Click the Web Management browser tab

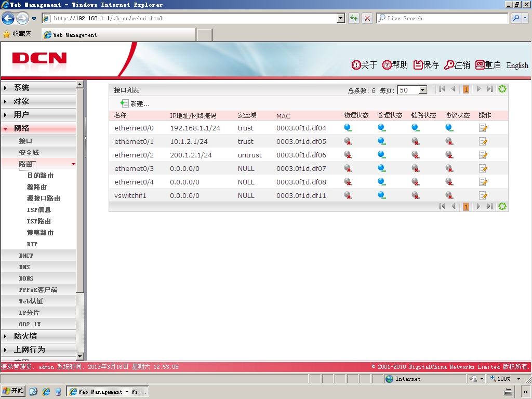[118, 35]
